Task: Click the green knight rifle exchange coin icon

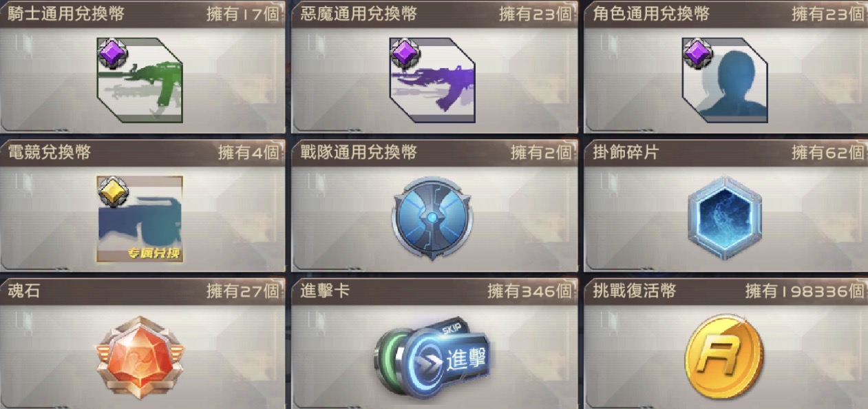Action: pos(140,80)
